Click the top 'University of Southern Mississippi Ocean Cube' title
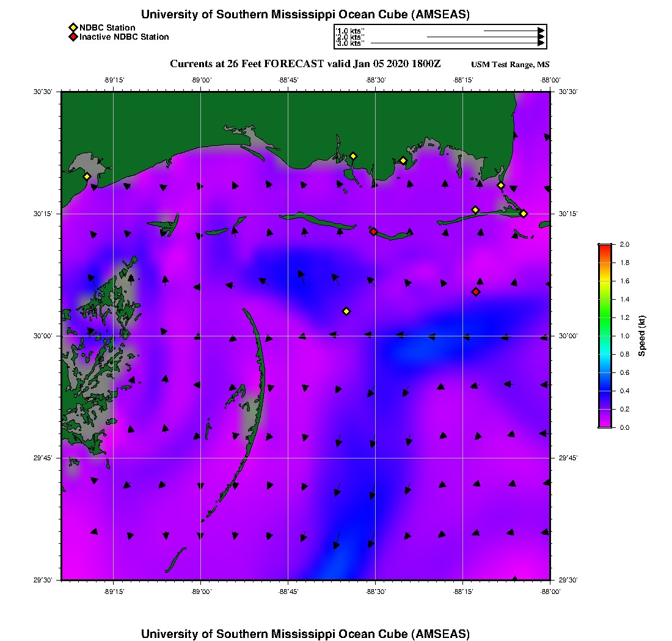 coord(305,15)
